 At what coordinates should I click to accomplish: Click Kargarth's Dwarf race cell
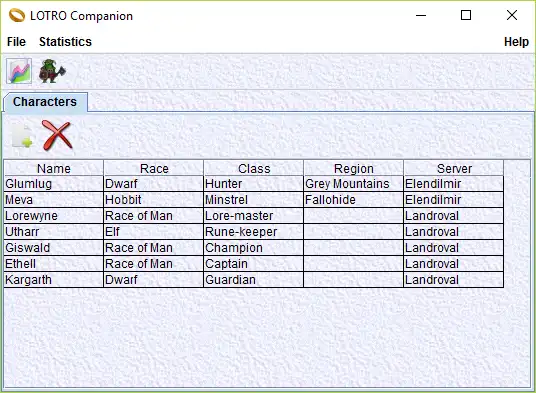pos(153,280)
